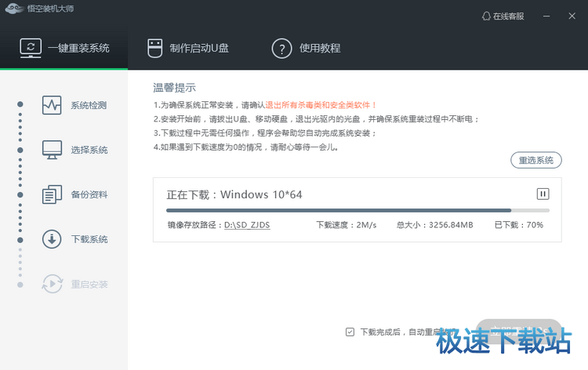Viewport: 588px width, 370px height.
Task: Click the bell icon beside 在线客服
Action: click(x=486, y=16)
